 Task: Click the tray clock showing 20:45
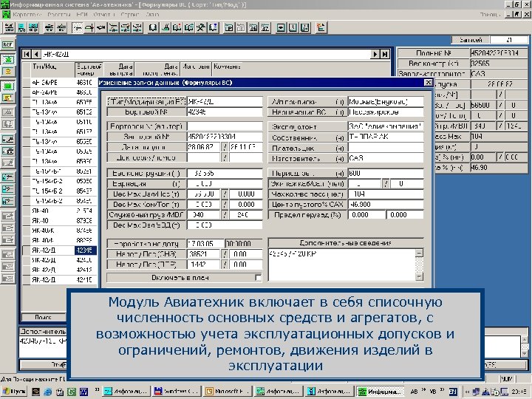pos(519,392)
